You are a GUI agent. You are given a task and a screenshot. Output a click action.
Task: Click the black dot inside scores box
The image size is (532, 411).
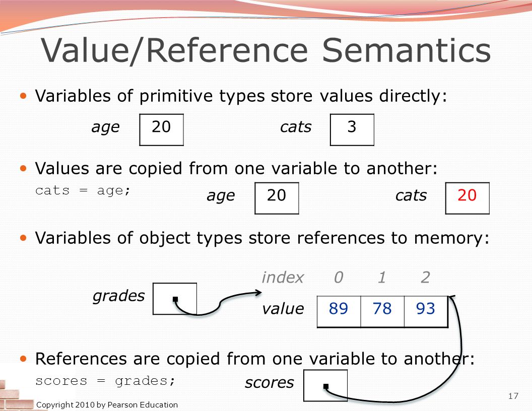coord(326,386)
